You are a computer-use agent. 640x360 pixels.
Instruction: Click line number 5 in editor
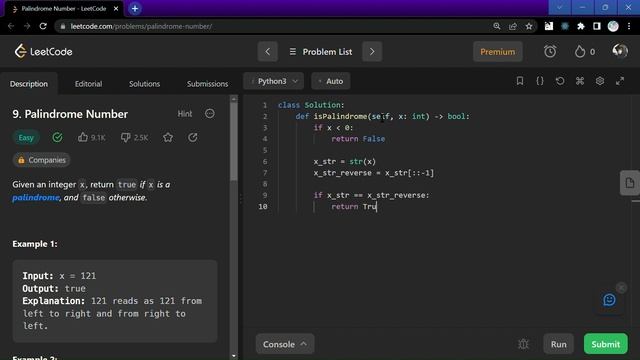pyautogui.click(x=265, y=150)
